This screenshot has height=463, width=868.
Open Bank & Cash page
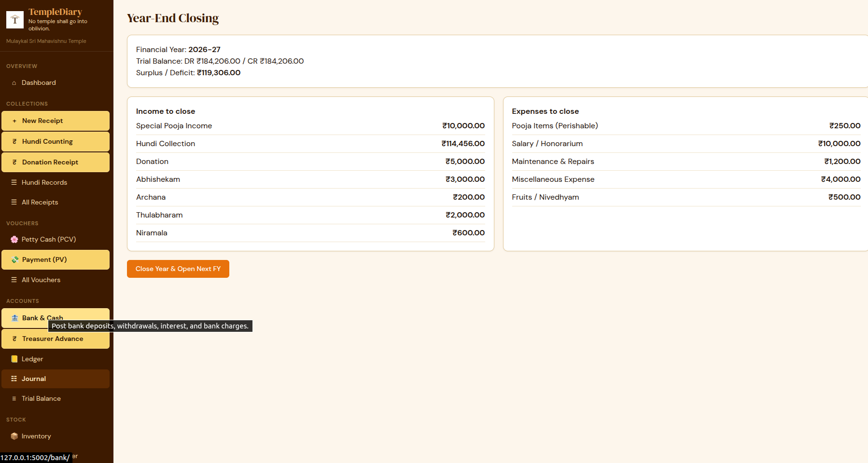(x=56, y=318)
